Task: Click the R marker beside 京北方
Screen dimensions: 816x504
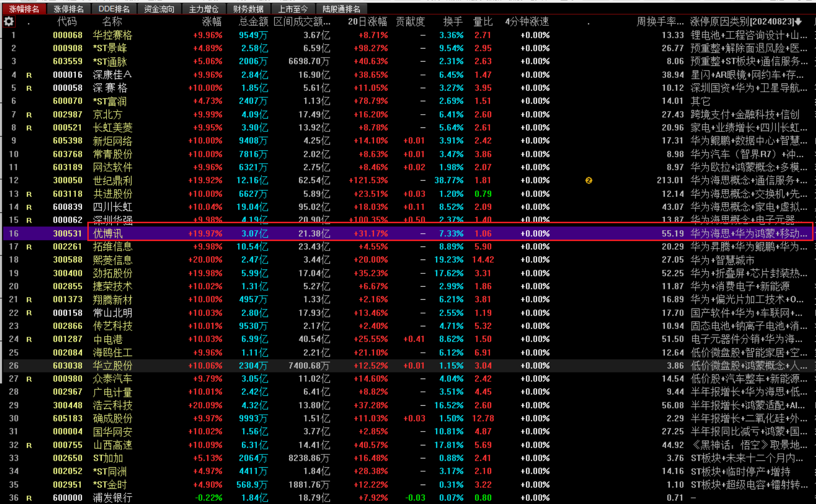Action: pyautogui.click(x=29, y=115)
